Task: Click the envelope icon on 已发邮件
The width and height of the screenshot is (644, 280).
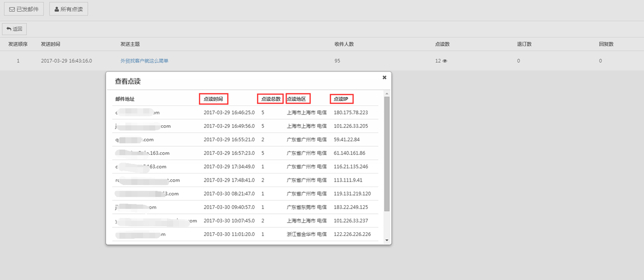Action: (x=12, y=9)
